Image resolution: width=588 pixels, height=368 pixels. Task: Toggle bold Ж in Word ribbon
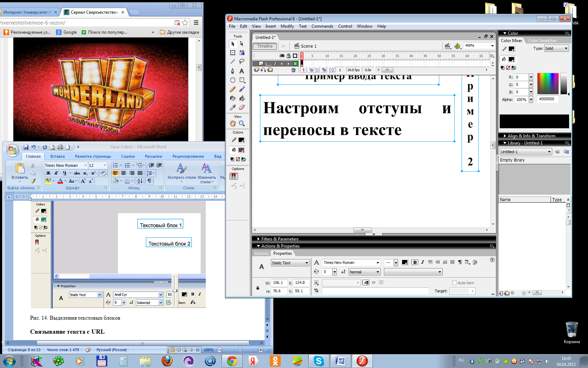point(48,173)
